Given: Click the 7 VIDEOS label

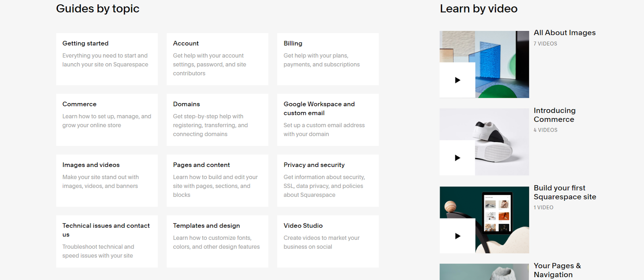Looking at the screenshot, I should point(545,43).
